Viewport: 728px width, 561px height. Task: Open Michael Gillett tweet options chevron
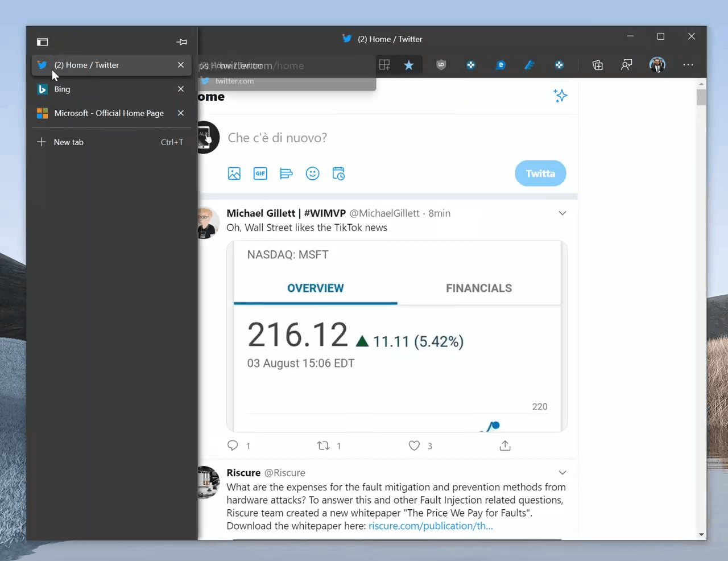click(562, 213)
